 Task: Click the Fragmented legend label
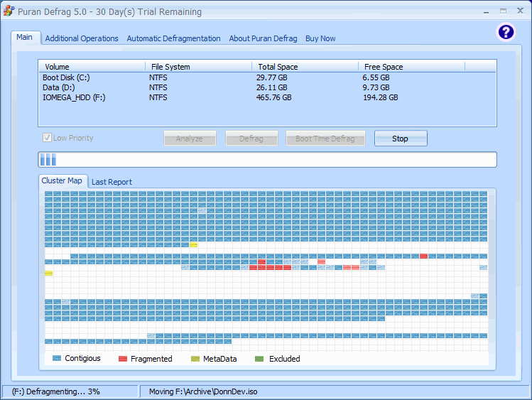(x=151, y=359)
